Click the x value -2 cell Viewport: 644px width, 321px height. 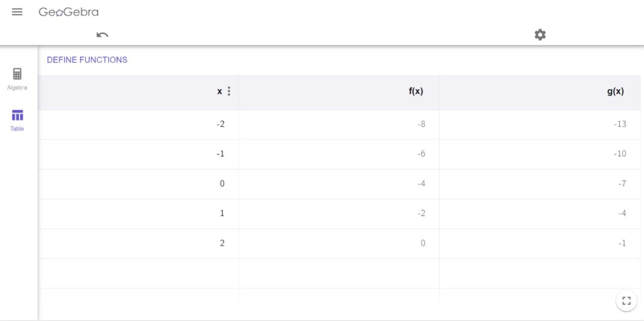(x=220, y=124)
